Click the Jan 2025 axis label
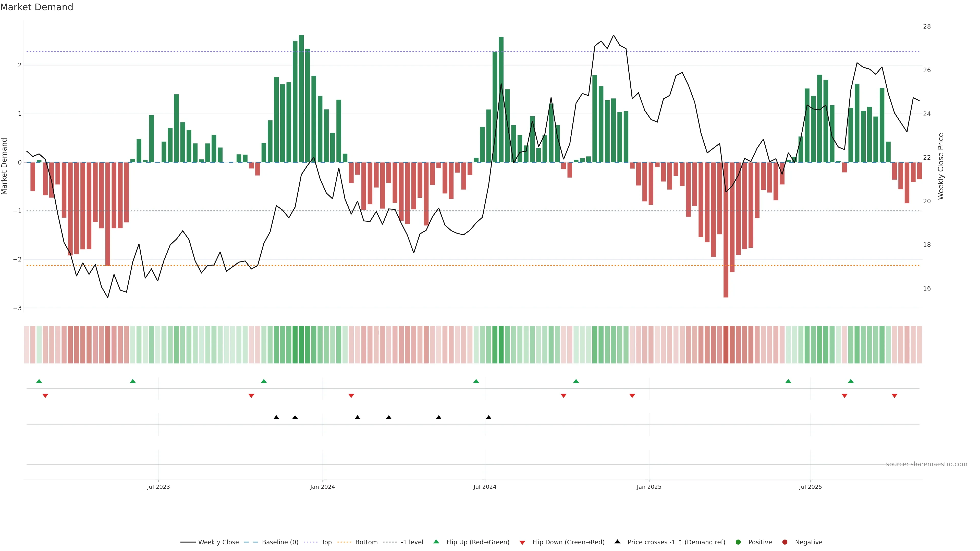 click(x=649, y=487)
